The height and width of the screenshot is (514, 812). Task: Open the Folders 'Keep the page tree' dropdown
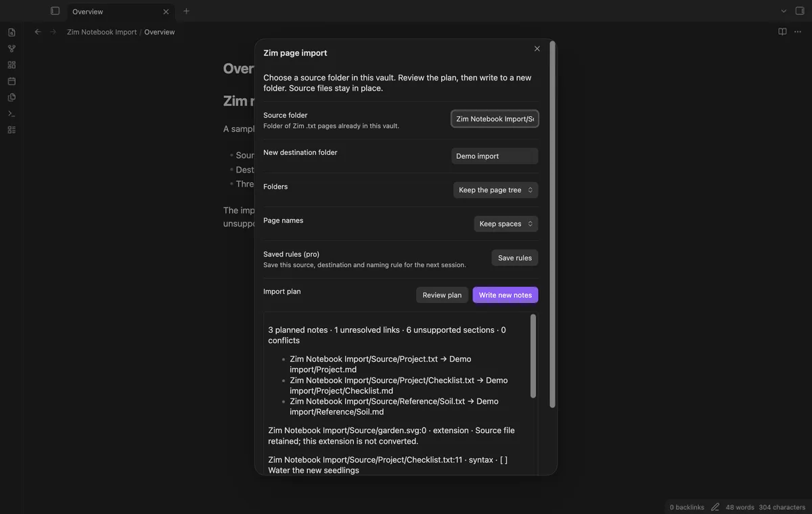point(495,190)
